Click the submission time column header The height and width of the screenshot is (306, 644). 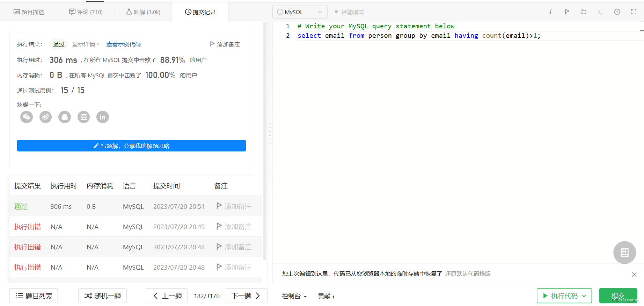166,186
